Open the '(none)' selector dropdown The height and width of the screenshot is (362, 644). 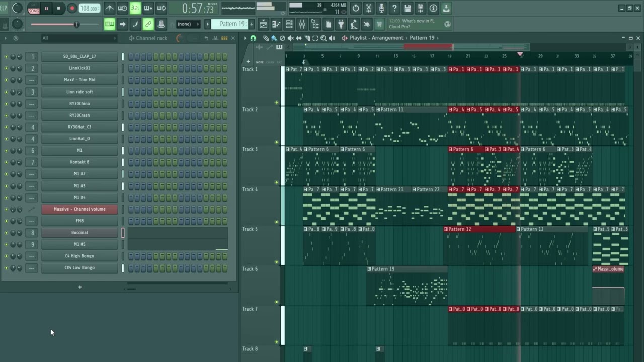[188, 24]
